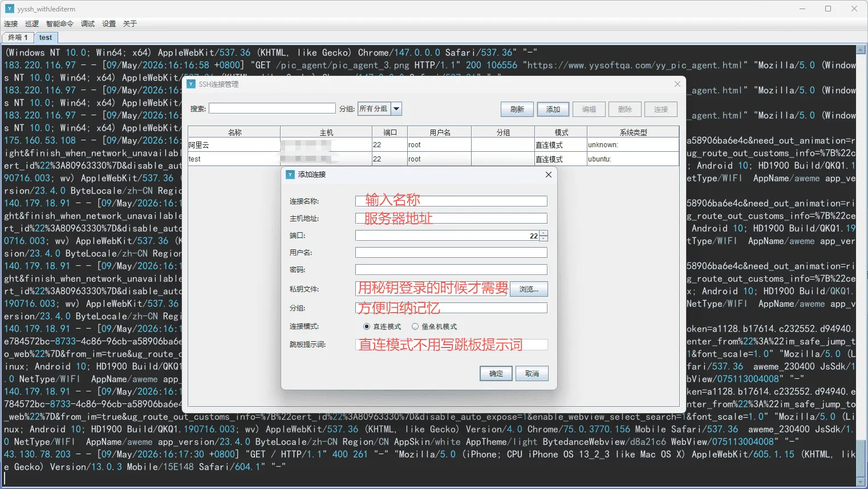Click the 用户名 input field
This screenshot has width=868, height=489.
click(451, 253)
